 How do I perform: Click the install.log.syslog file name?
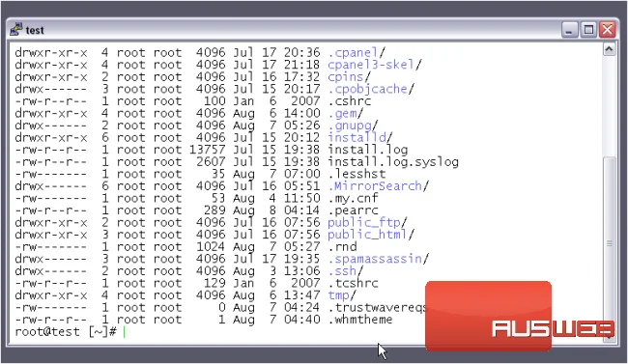pyautogui.click(x=393, y=162)
